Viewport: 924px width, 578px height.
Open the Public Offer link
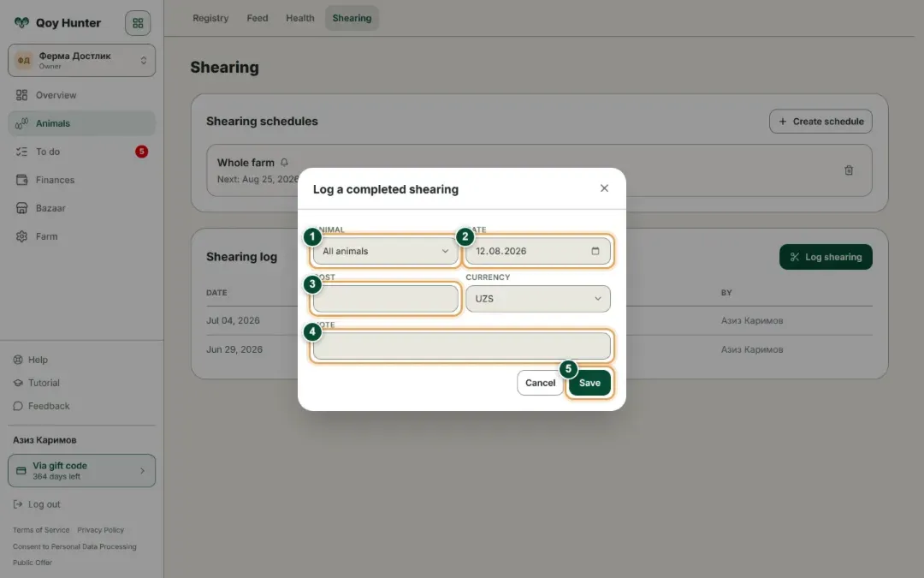[x=33, y=563]
